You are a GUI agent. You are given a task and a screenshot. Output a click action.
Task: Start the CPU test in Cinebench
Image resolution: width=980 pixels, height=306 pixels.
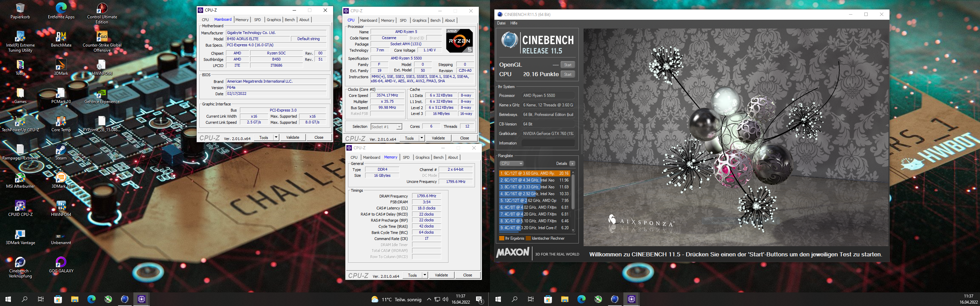[x=568, y=74]
